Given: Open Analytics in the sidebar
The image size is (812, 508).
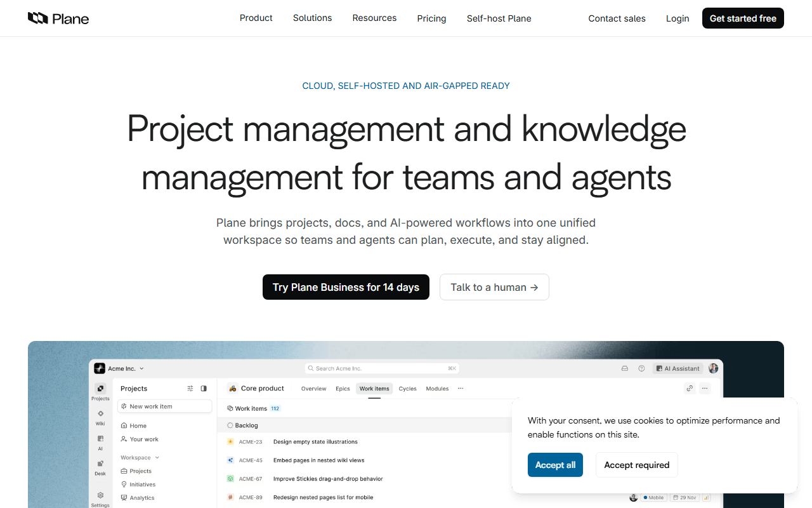Looking at the screenshot, I should coord(138,498).
